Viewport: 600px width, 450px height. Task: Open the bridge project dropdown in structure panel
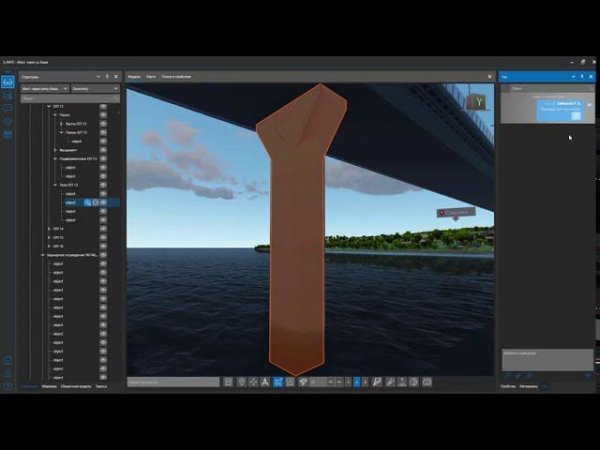click(x=45, y=89)
